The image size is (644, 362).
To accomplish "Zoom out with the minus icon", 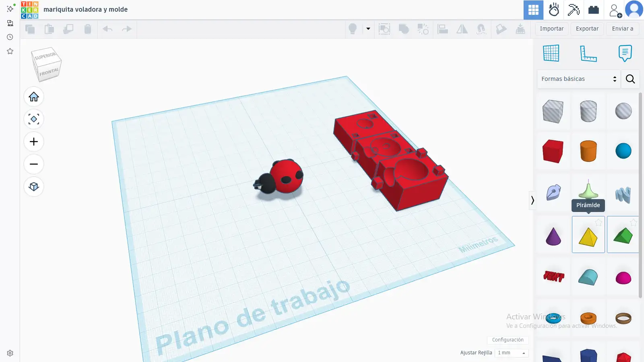I will click(34, 164).
